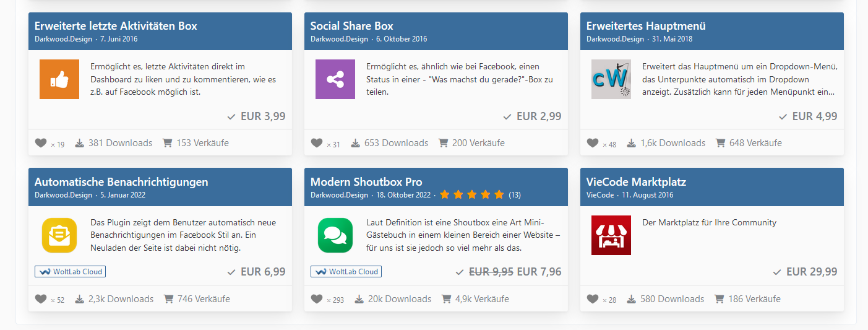
Task: Open the Erweitertes Hauptmenü plugin page
Action: pyautogui.click(x=646, y=26)
